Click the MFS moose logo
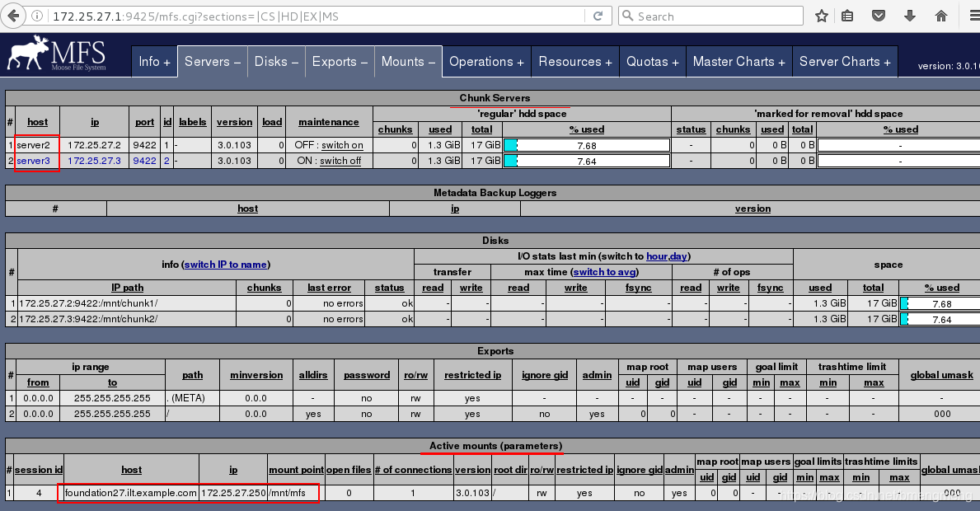Screen dimensions: 980x511 point(56,54)
